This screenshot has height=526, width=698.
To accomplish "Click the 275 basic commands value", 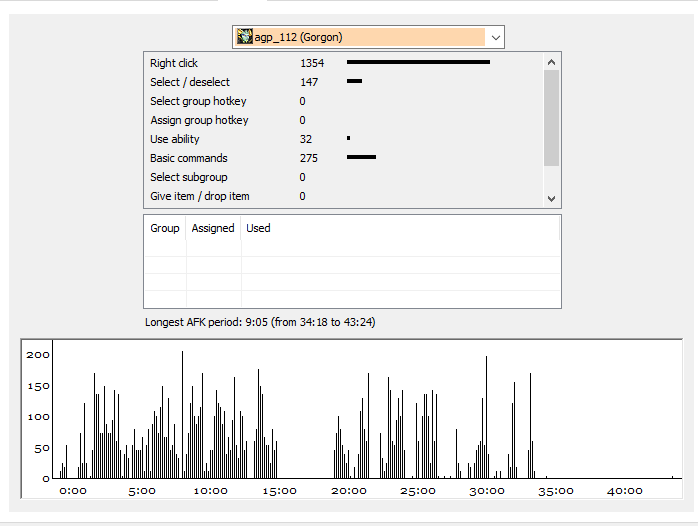I will click(308, 158).
